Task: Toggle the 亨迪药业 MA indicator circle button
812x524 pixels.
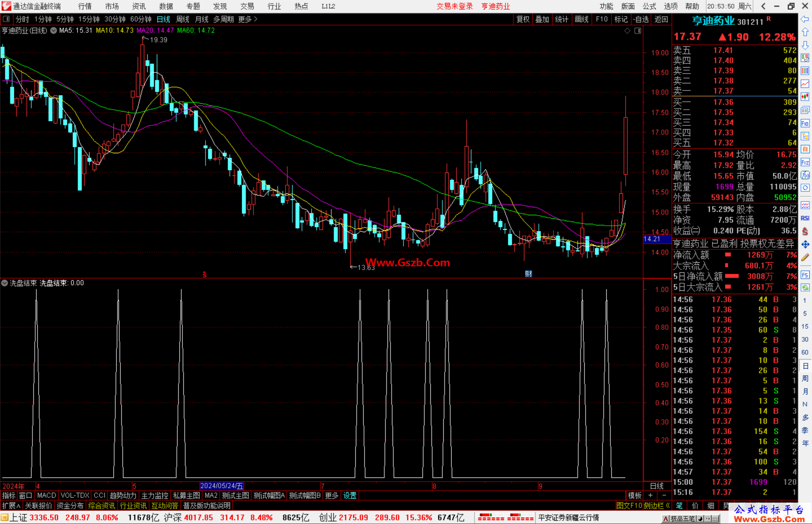Action: click(53, 30)
